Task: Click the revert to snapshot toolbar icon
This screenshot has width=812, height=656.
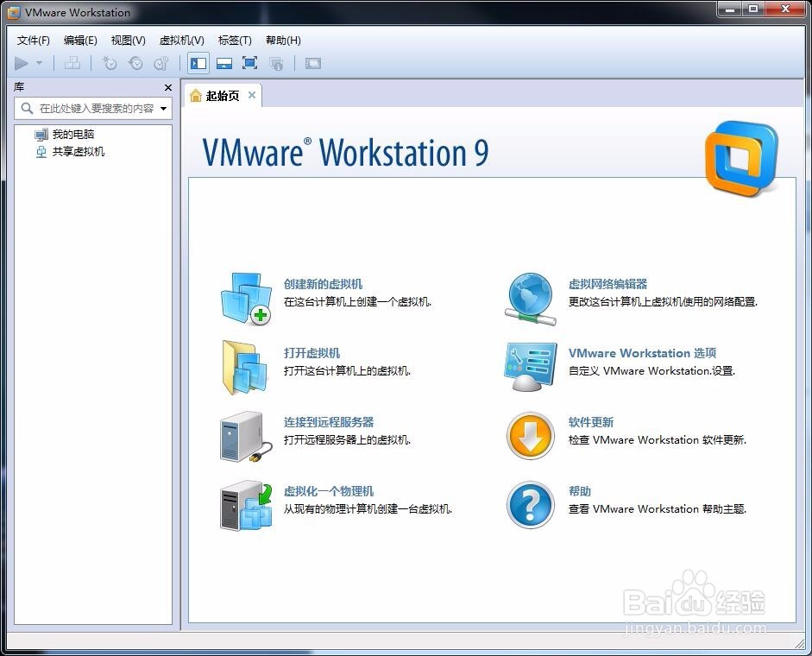Action: point(135,63)
